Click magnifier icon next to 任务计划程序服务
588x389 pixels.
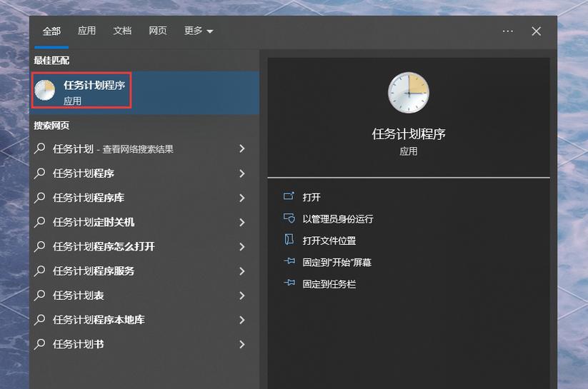click(40, 271)
